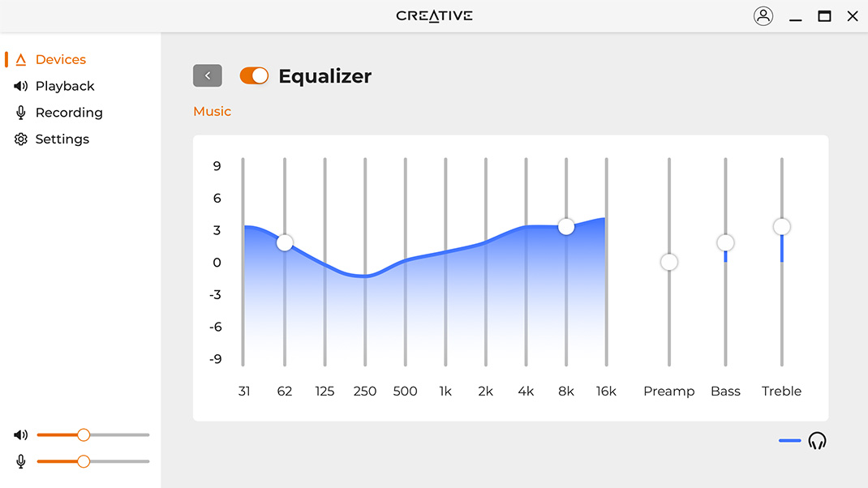The height and width of the screenshot is (488, 868).
Task: Go back using the arrow button
Action: (208, 75)
